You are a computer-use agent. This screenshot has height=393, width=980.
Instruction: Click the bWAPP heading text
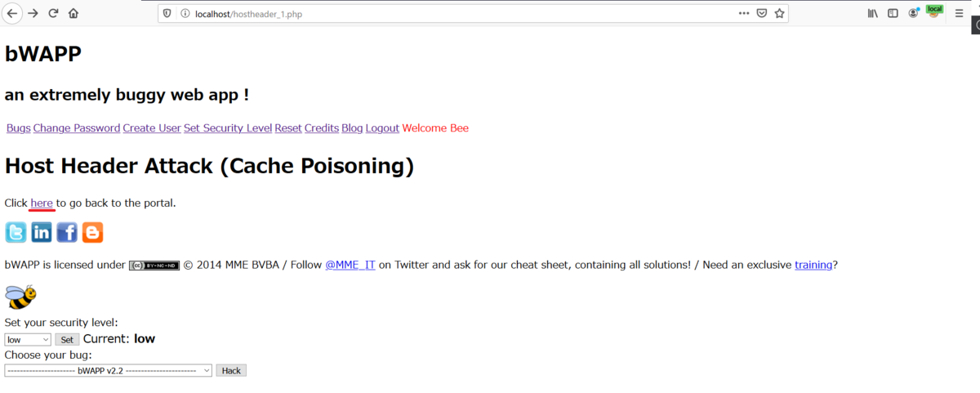click(42, 53)
